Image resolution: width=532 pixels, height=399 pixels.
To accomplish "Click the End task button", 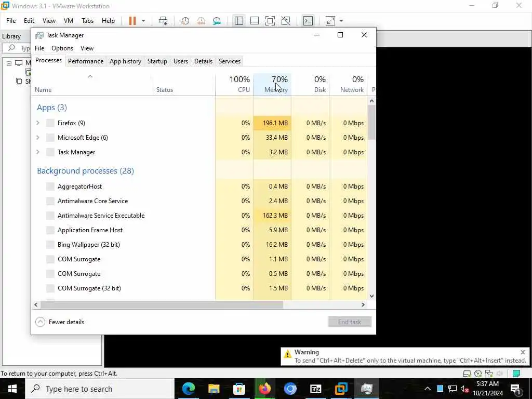I will click(x=350, y=322).
